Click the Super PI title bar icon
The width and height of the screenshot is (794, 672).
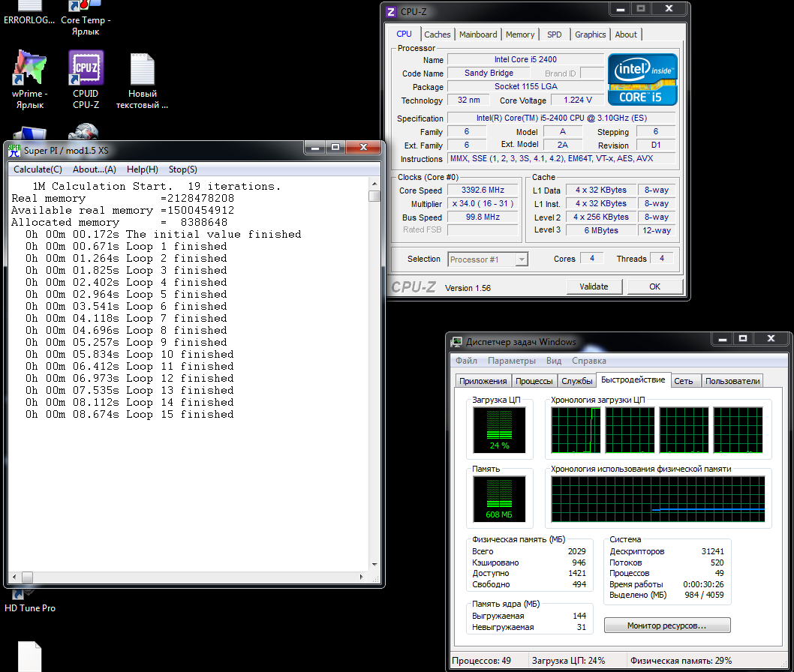point(14,150)
